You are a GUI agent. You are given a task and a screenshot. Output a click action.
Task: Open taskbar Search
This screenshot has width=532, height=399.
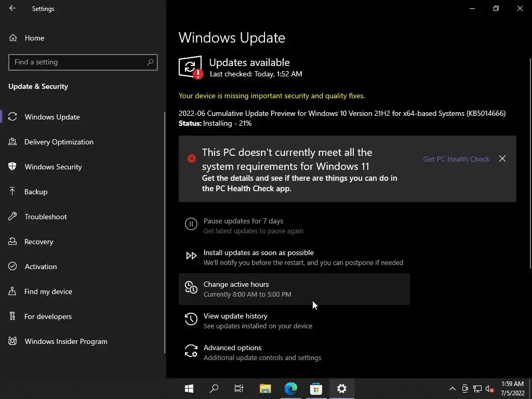tap(214, 389)
